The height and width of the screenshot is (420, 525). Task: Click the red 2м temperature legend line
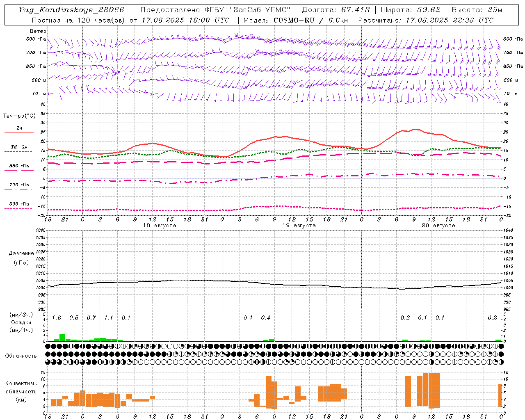[19, 132]
